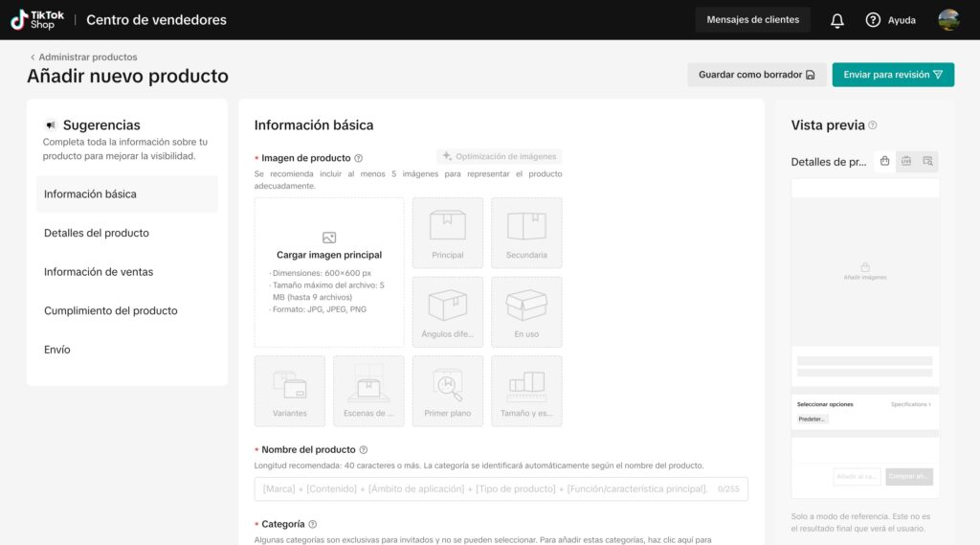Go back to Administrar productos

(x=83, y=57)
